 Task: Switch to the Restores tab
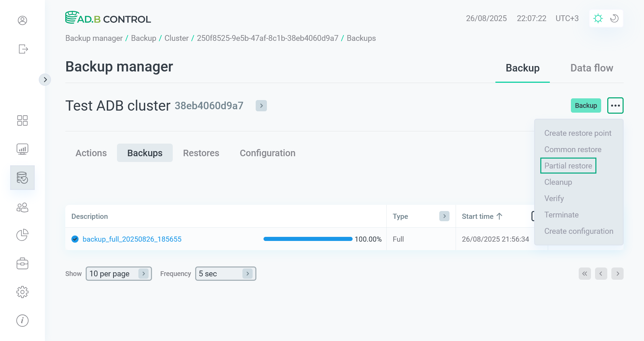tap(201, 153)
